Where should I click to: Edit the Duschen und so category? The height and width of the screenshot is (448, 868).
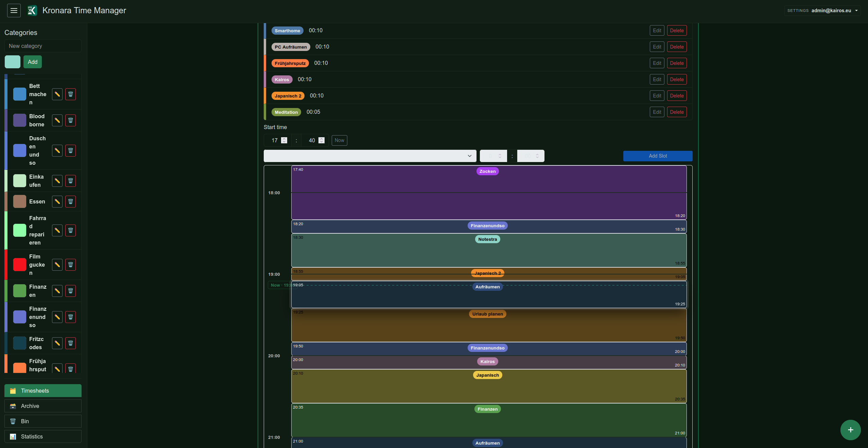[x=57, y=150]
